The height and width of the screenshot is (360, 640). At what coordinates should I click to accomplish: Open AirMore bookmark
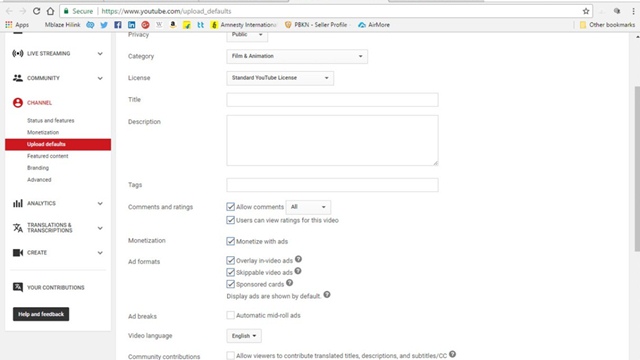[x=373, y=25]
